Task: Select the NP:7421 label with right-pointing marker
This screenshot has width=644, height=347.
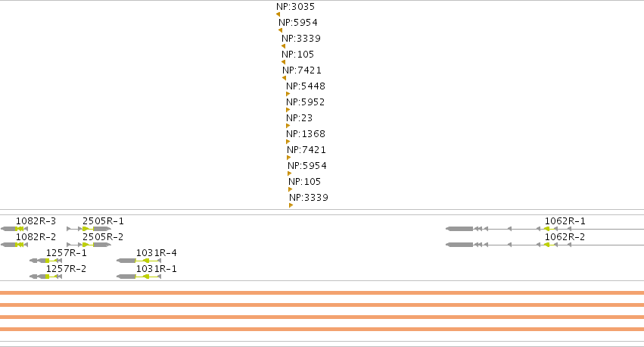Action: point(306,150)
